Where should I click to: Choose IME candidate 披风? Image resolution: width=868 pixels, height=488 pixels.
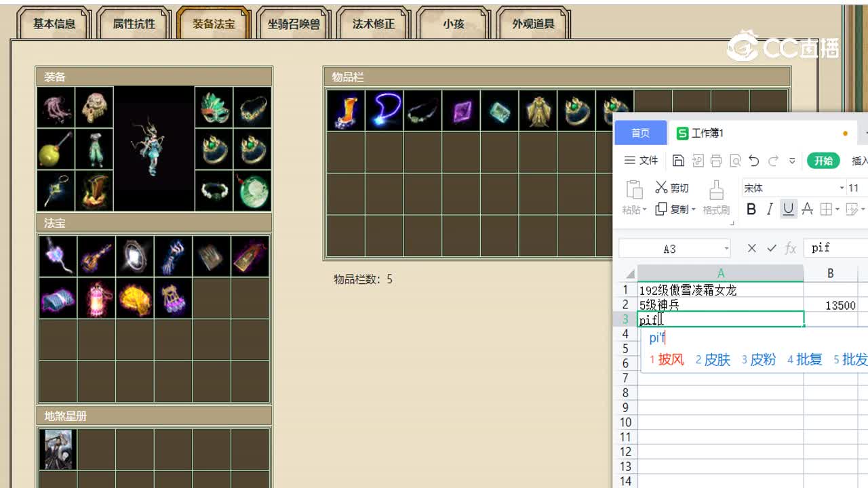click(667, 360)
